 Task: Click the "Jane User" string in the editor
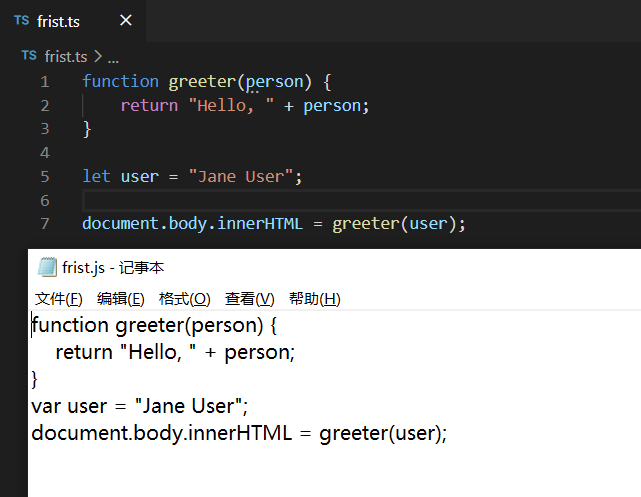[241, 176]
